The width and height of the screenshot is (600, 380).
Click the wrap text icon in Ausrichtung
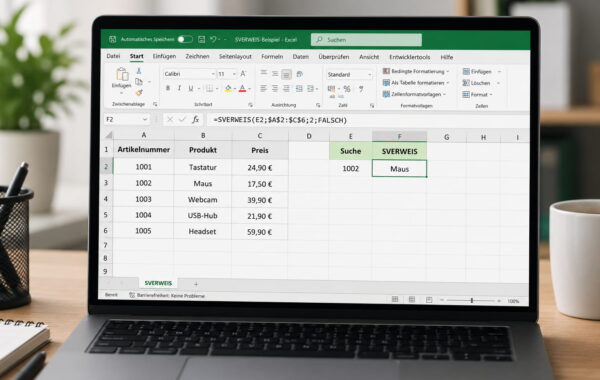click(x=300, y=73)
